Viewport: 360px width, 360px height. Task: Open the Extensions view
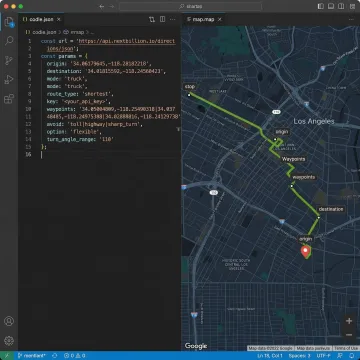pyautogui.click(x=9, y=99)
